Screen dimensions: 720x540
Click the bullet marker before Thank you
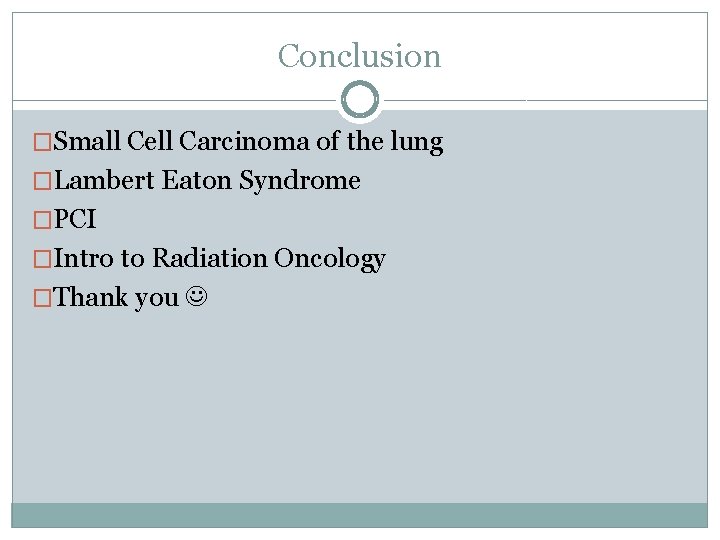tap(45, 298)
